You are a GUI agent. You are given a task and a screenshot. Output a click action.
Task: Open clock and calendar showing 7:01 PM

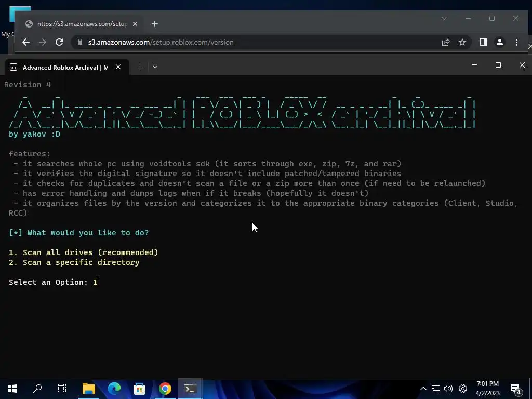pos(487,389)
